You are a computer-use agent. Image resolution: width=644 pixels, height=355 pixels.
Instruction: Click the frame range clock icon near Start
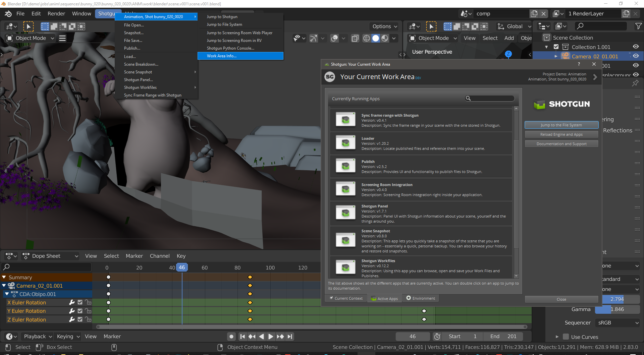point(437,337)
